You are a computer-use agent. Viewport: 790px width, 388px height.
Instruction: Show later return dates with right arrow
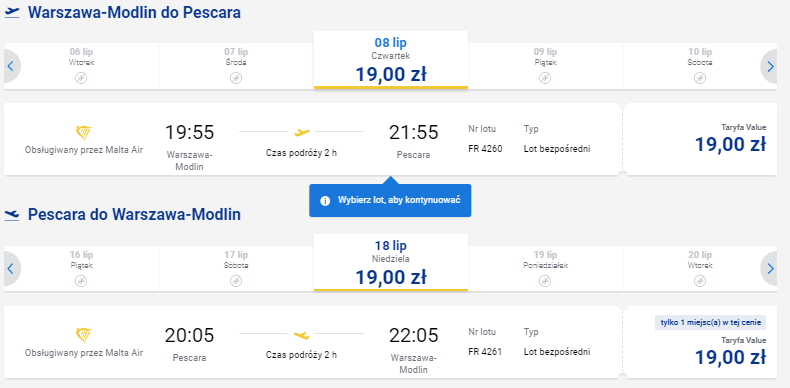pos(769,269)
